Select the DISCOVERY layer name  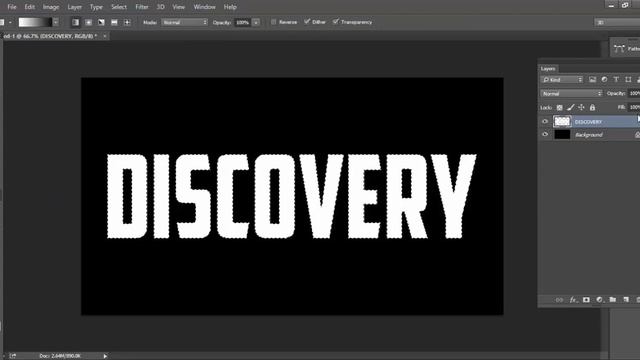click(x=588, y=122)
